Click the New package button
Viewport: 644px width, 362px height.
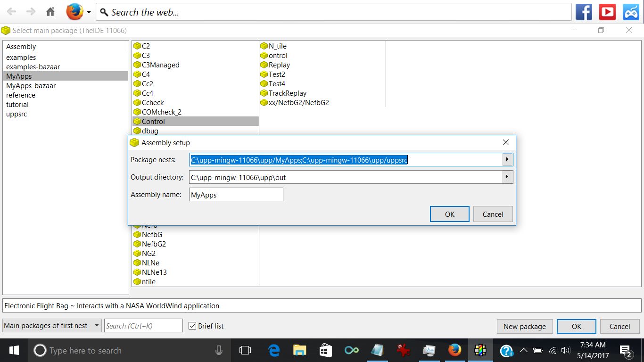pos(524,326)
